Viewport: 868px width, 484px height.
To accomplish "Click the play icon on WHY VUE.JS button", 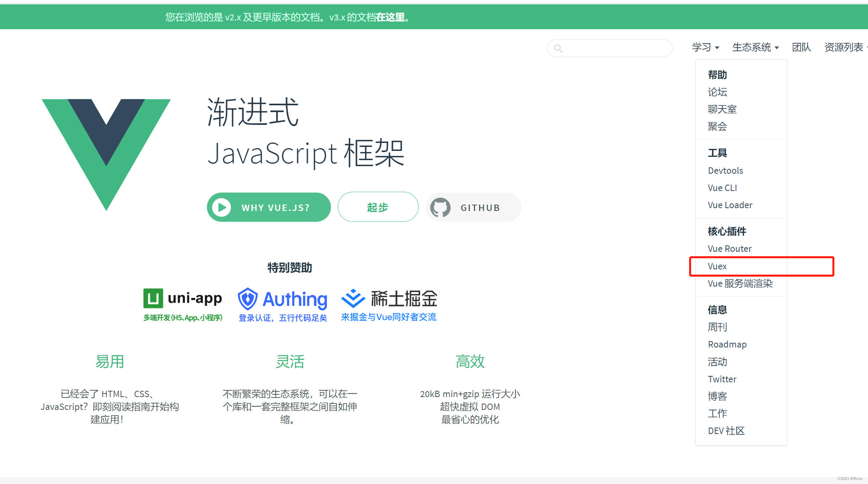I will [x=221, y=207].
